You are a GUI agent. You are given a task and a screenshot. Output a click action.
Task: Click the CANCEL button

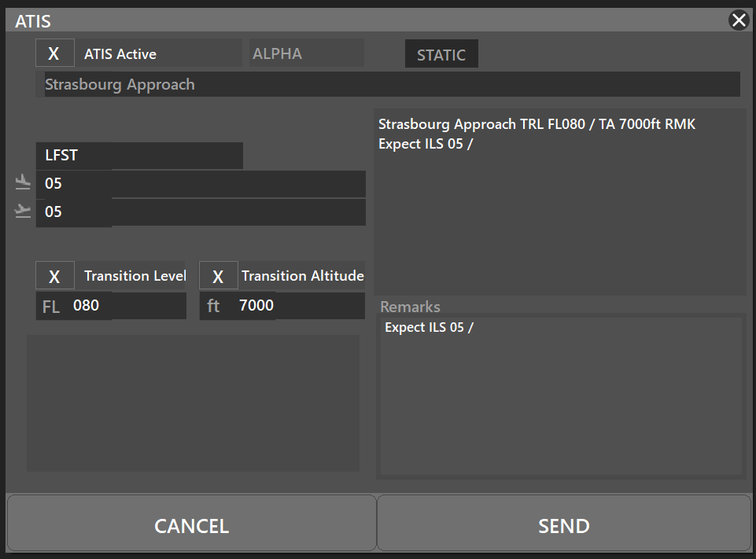coord(191,524)
